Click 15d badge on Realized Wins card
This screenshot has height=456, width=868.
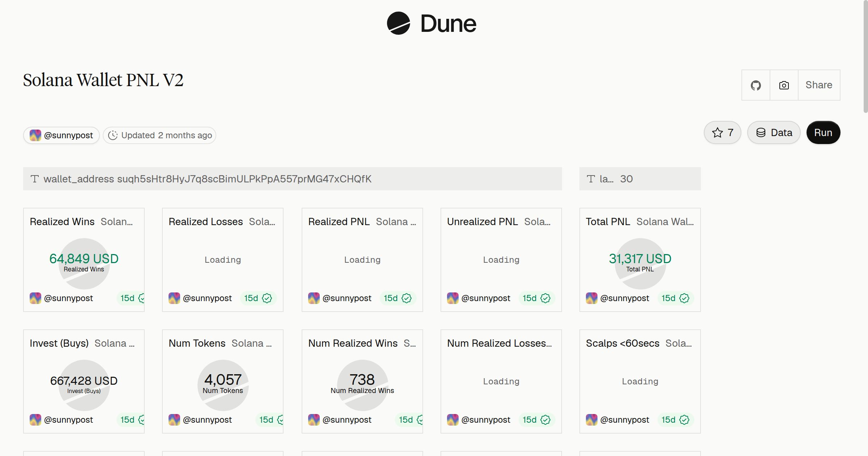click(130, 298)
